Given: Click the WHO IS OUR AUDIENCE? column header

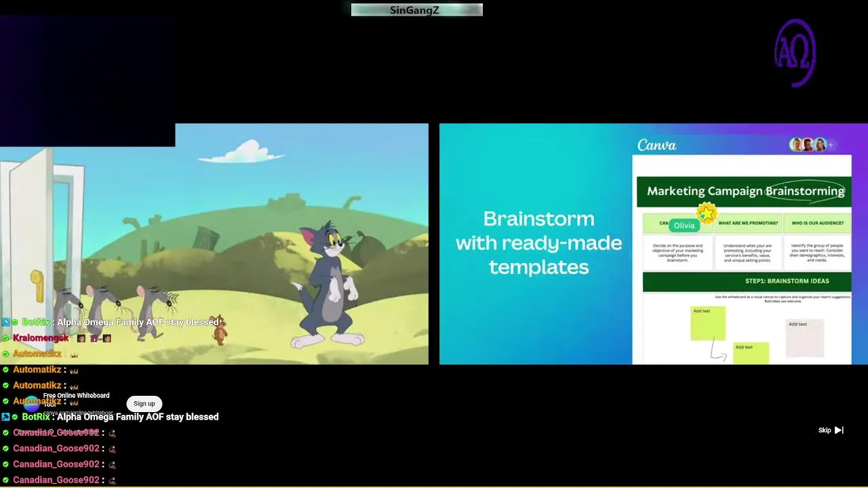Looking at the screenshot, I should pyautogui.click(x=818, y=223).
